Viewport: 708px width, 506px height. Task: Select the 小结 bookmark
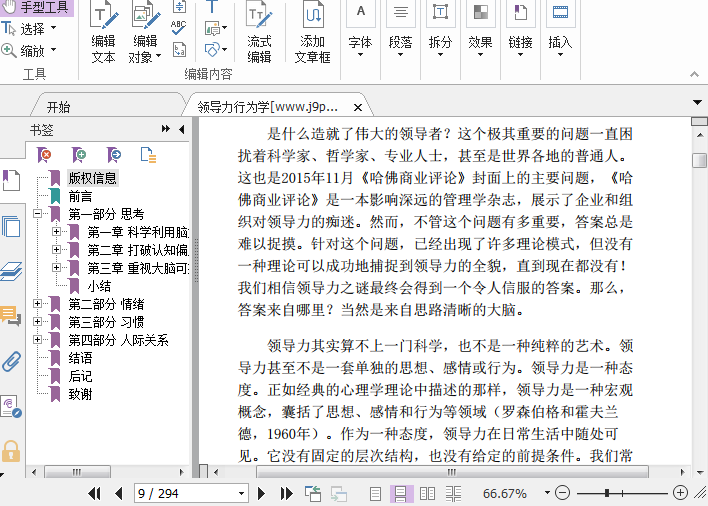pos(99,286)
